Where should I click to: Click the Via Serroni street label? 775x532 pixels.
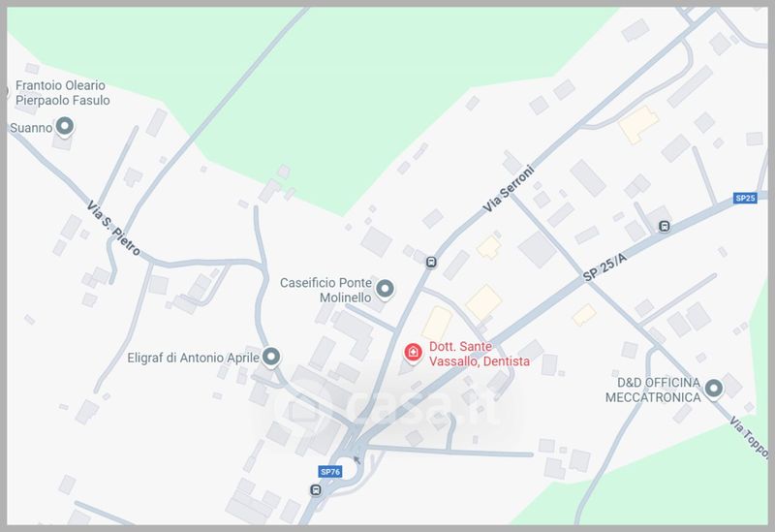(509, 189)
